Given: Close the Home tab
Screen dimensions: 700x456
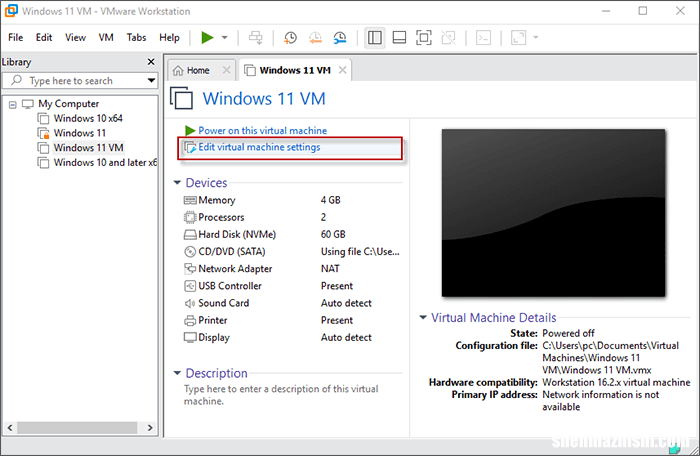Looking at the screenshot, I should (226, 70).
